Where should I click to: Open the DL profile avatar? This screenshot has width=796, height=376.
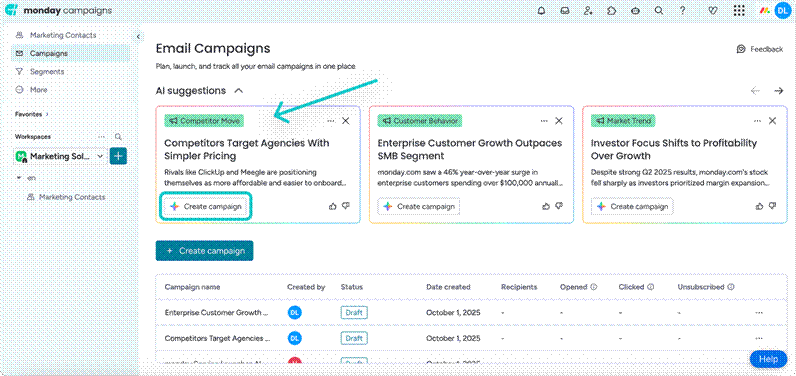(783, 10)
